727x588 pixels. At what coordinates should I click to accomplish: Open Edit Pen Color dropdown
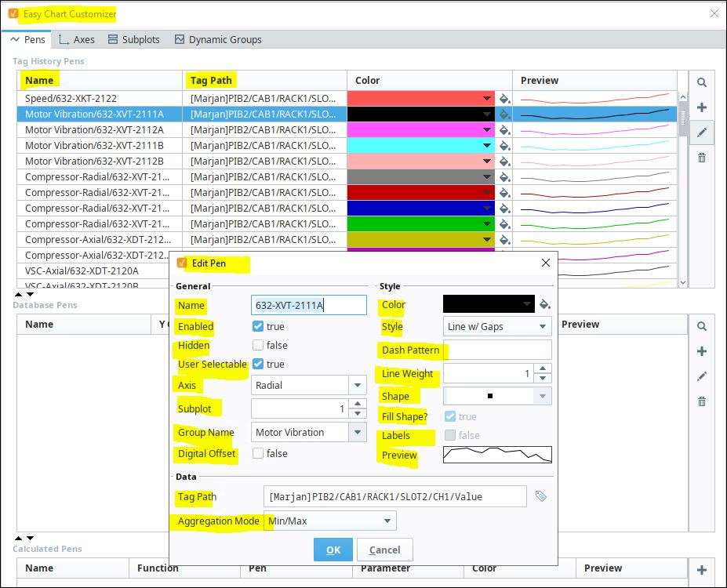(x=527, y=304)
